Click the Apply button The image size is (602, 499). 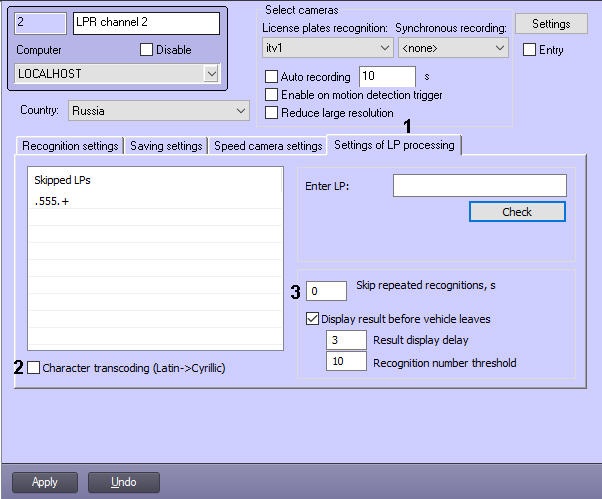[45, 482]
